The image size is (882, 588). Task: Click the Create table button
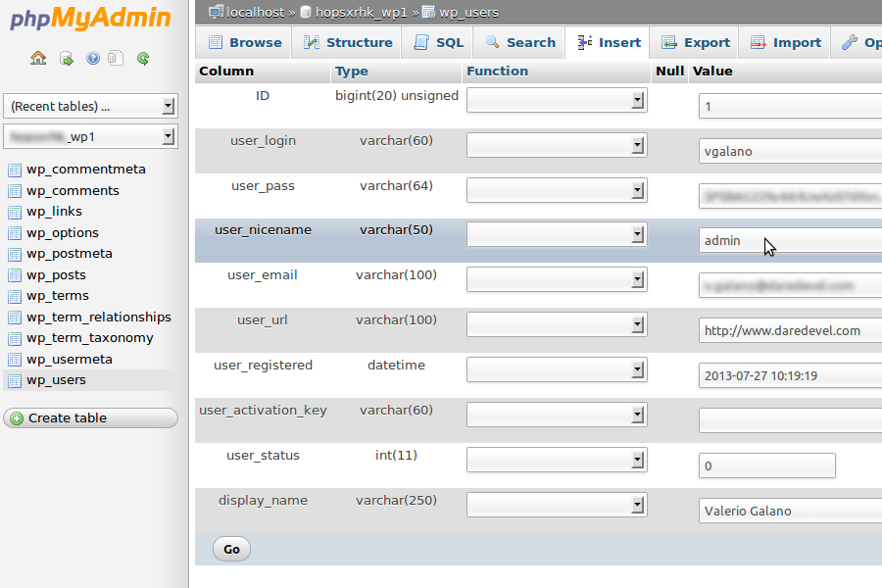click(90, 418)
